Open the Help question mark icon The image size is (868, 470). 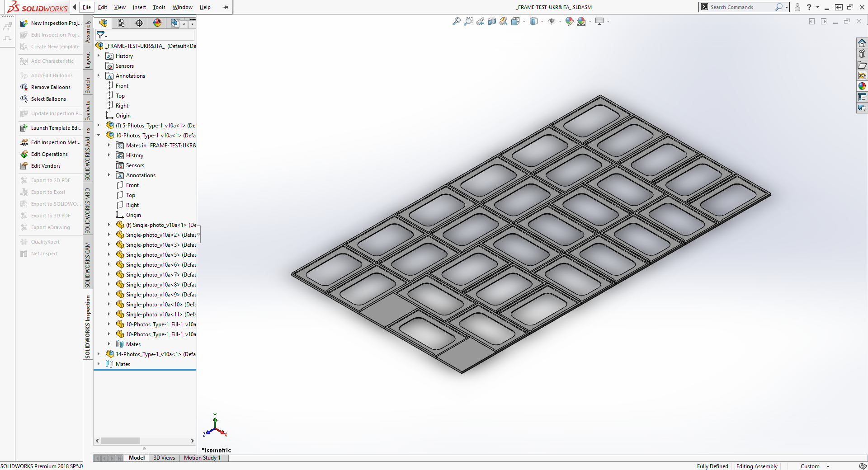click(x=809, y=7)
